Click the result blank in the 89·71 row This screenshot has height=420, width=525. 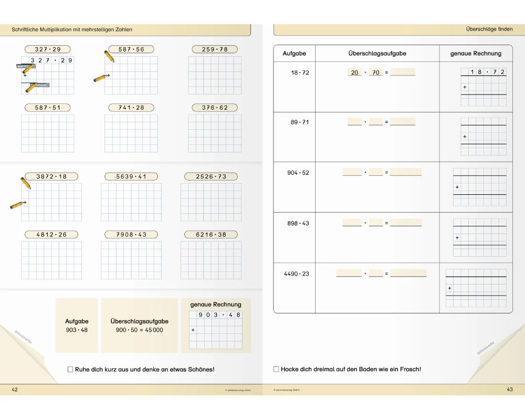coord(403,122)
